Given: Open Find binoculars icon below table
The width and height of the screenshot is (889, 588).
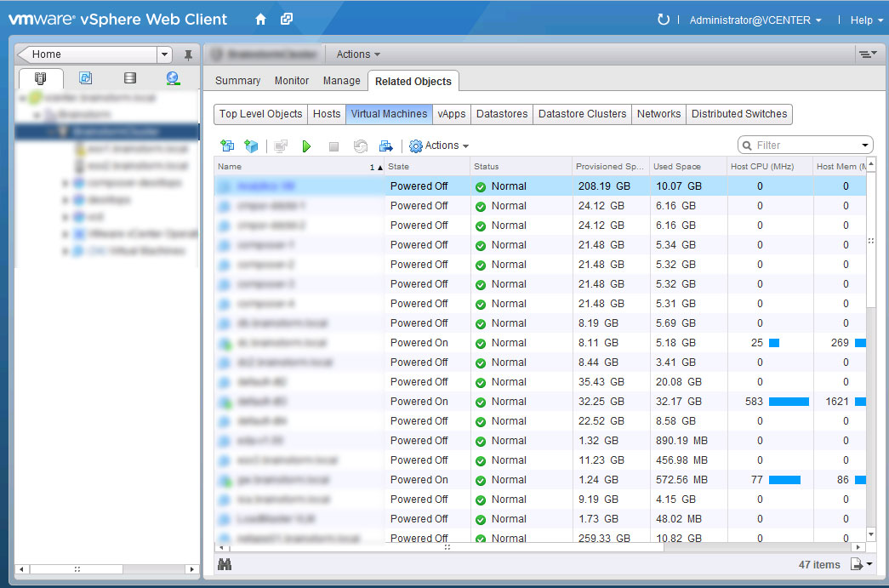Looking at the screenshot, I should [x=225, y=564].
